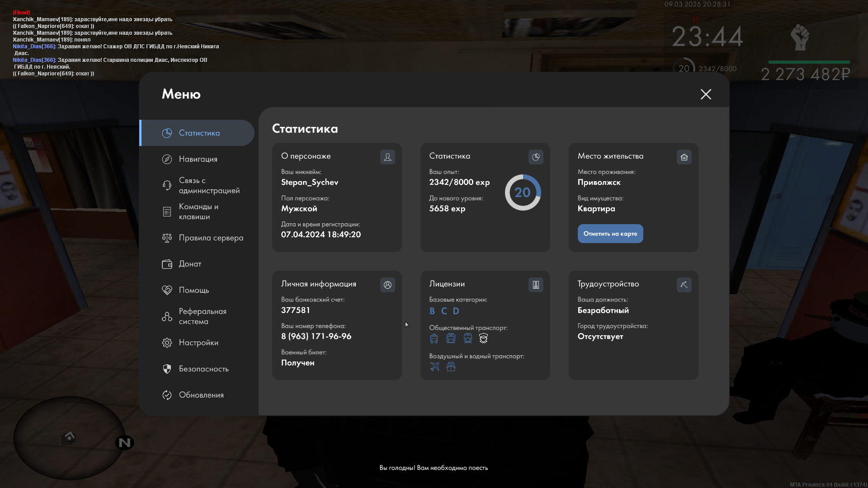The width and height of the screenshot is (868, 488).
Task: Click the airplane license icon
Action: click(x=434, y=367)
